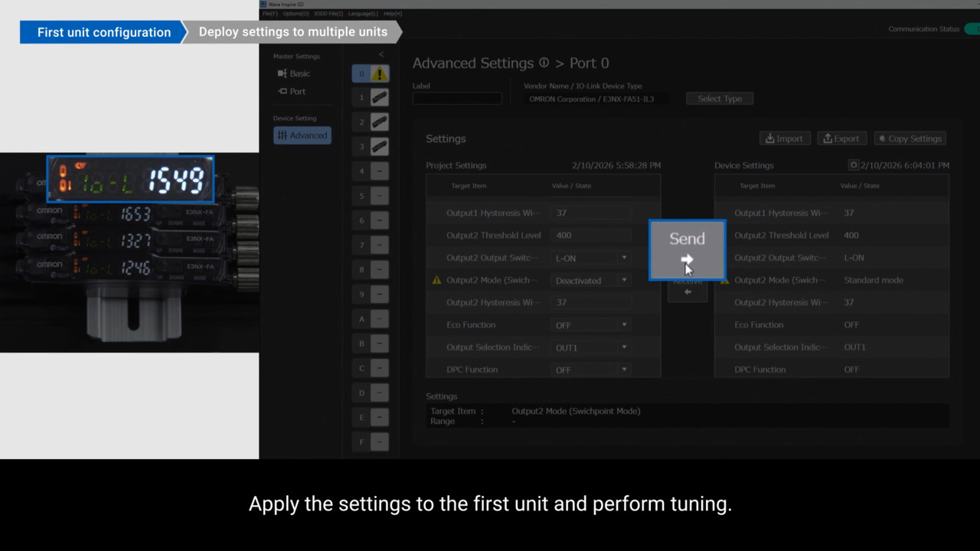Open the Advanced Settings info icon
This screenshot has width=980, height=551.
pos(544,63)
